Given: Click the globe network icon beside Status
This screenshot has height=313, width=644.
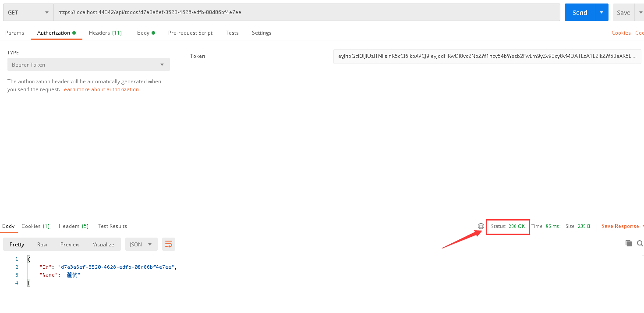Looking at the screenshot, I should (481, 226).
